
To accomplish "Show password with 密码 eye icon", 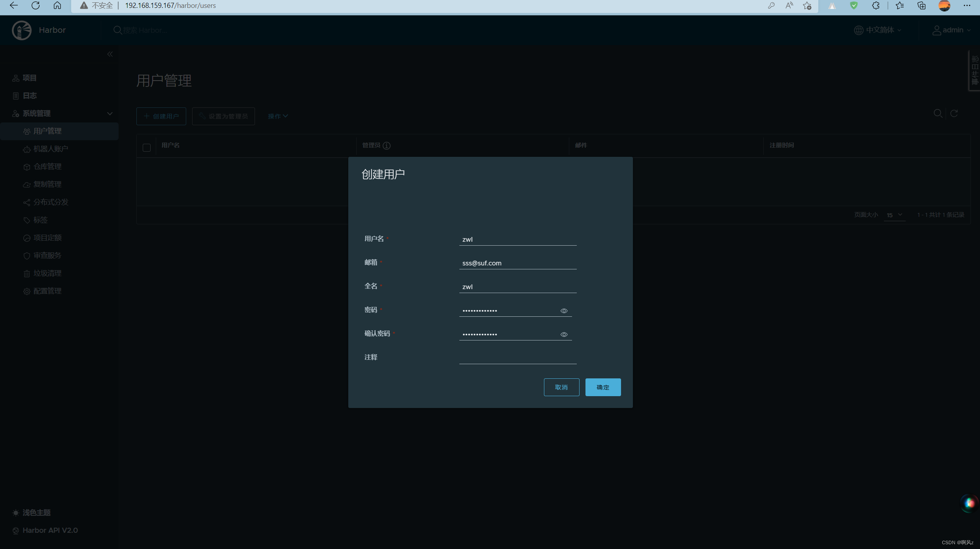I will click(x=564, y=311).
